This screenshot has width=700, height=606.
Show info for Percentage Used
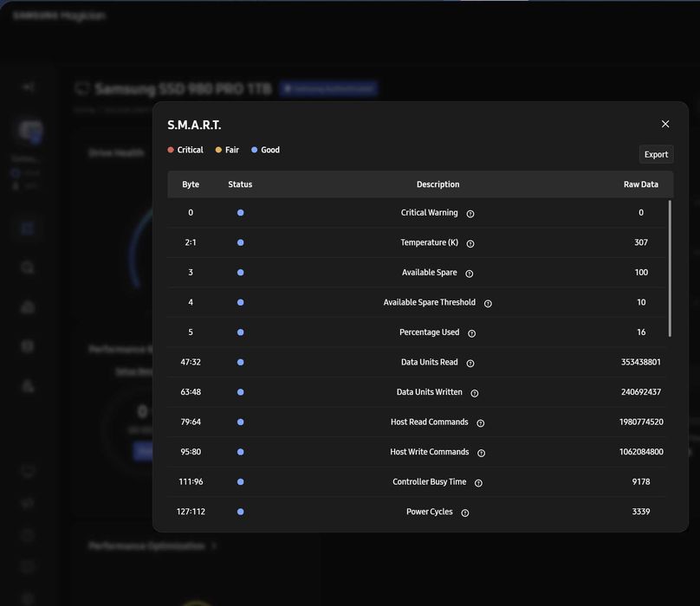471,333
